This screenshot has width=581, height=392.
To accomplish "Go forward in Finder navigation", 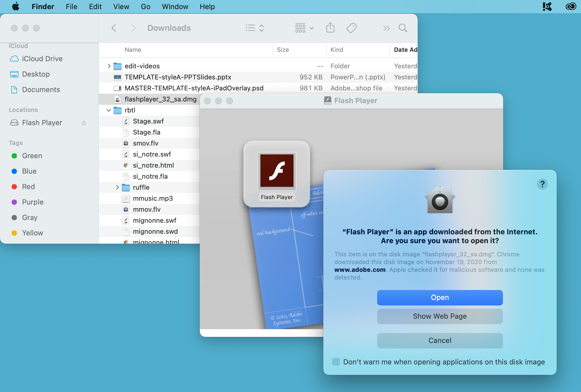I will coord(134,28).
